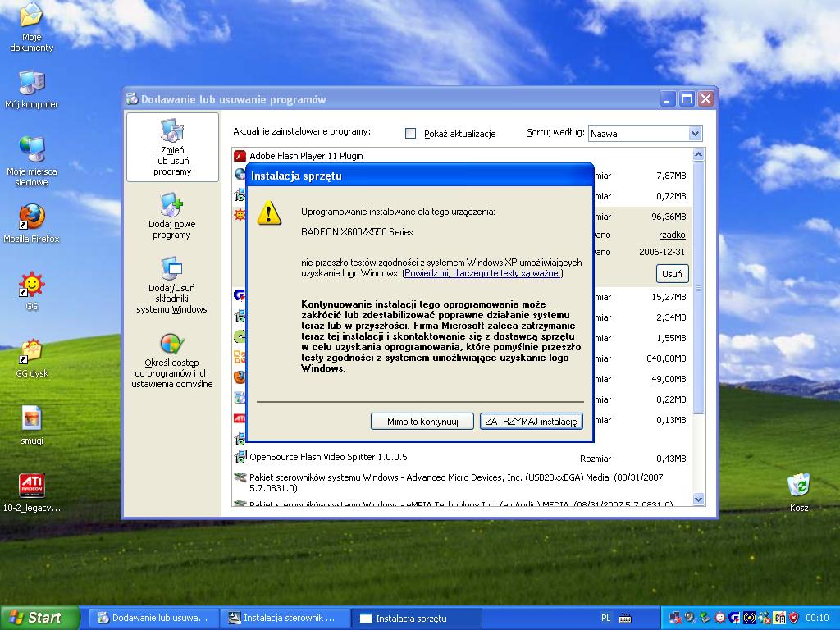
Task: Click the PL language indicator
Action: point(605,619)
